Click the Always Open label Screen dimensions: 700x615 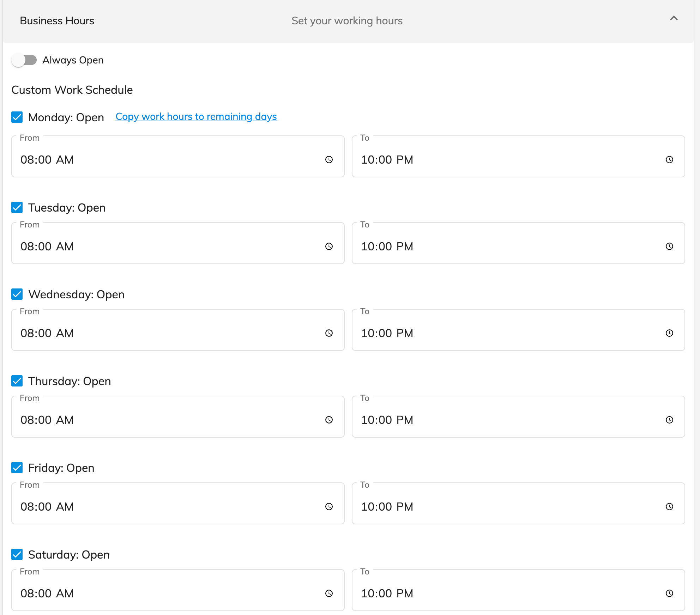(73, 60)
